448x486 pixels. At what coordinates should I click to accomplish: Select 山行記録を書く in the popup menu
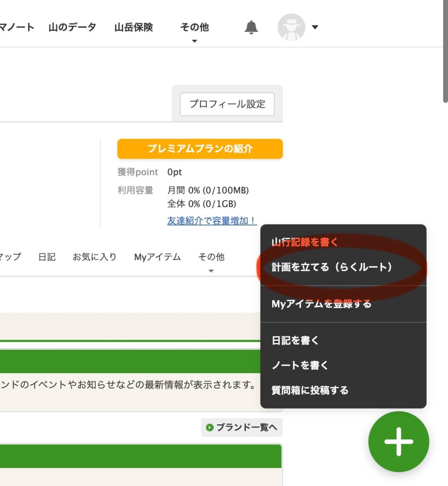point(305,242)
